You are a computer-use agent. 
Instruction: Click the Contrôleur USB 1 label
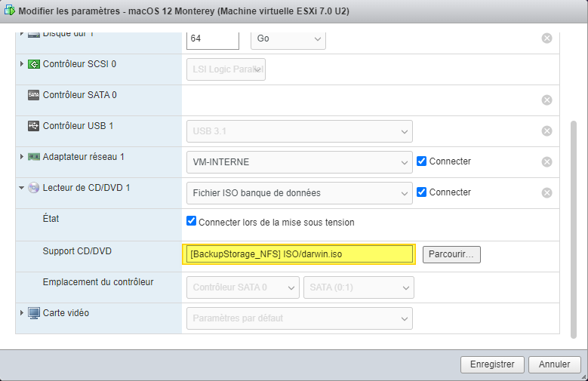coord(78,126)
